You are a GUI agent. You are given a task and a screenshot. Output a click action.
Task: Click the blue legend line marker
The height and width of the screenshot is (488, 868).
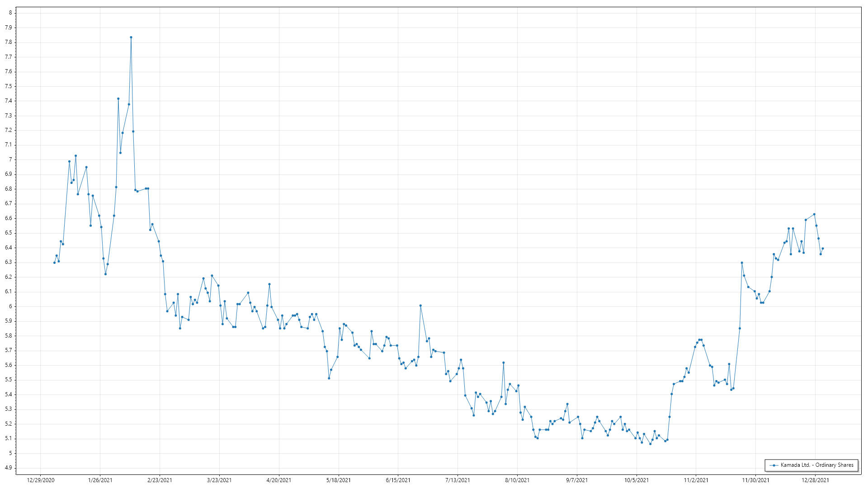click(x=774, y=465)
